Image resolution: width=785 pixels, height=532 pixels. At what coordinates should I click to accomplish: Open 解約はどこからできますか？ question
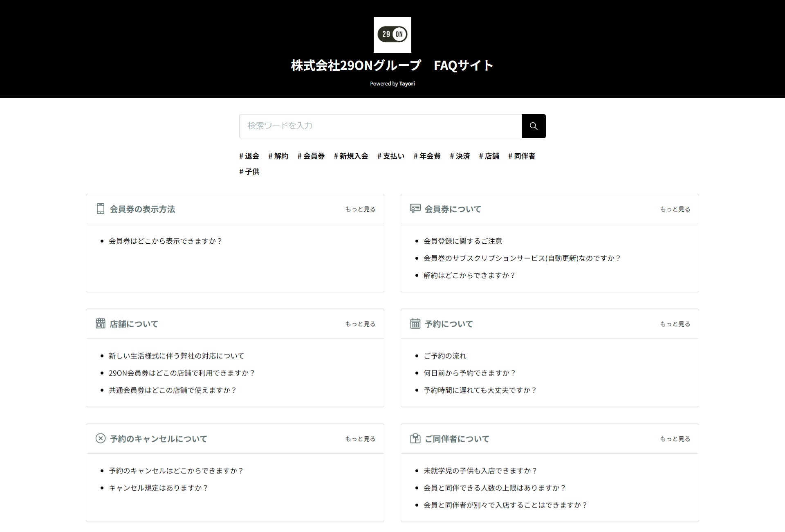coord(469,276)
